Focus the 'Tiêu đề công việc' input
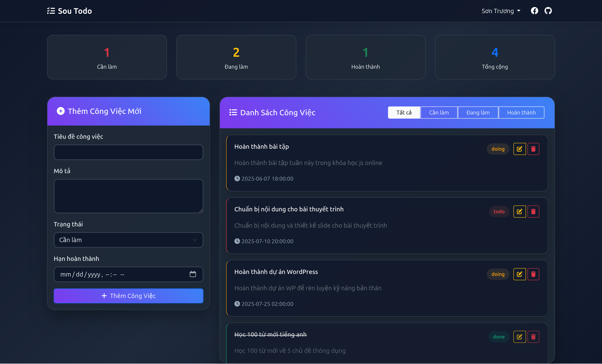 point(128,152)
